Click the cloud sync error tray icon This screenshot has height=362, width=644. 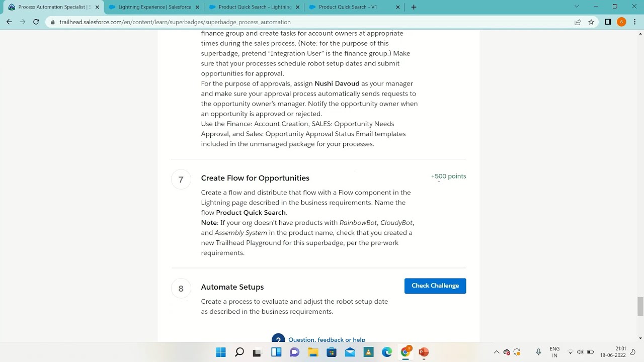click(x=507, y=352)
